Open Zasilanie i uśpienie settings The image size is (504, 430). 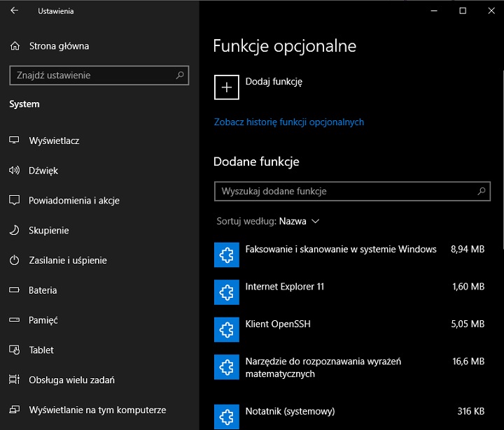click(x=67, y=260)
